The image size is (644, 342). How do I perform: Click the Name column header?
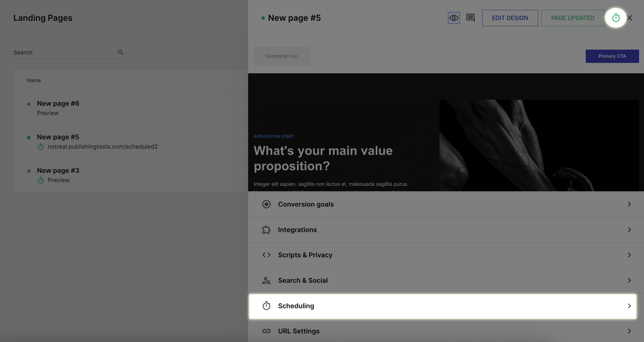point(34,80)
